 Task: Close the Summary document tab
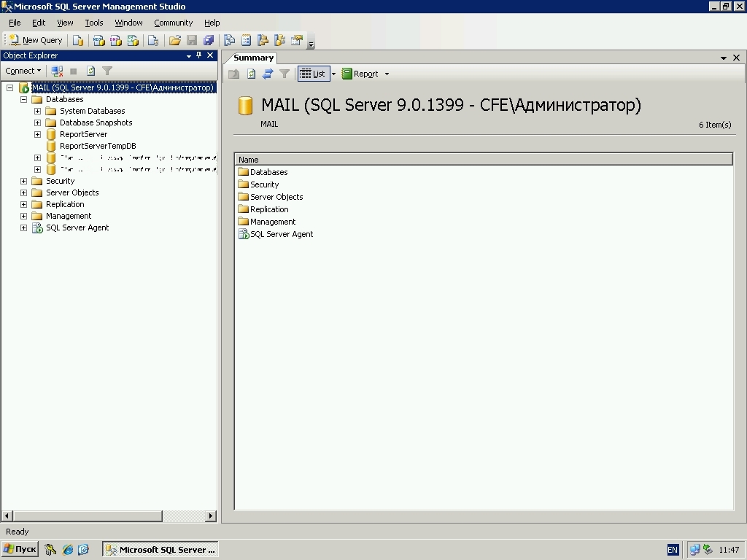pos(736,58)
